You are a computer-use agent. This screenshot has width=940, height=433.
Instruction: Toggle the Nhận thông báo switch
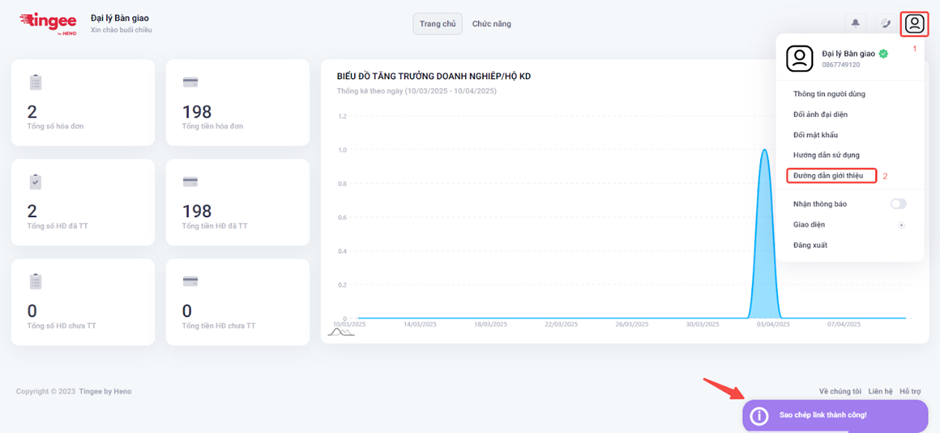[898, 204]
